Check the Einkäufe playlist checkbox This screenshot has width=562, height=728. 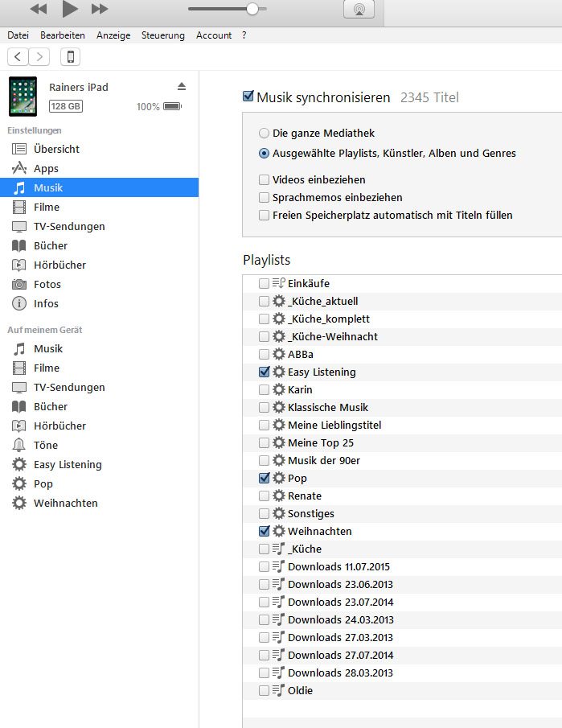[x=264, y=283]
